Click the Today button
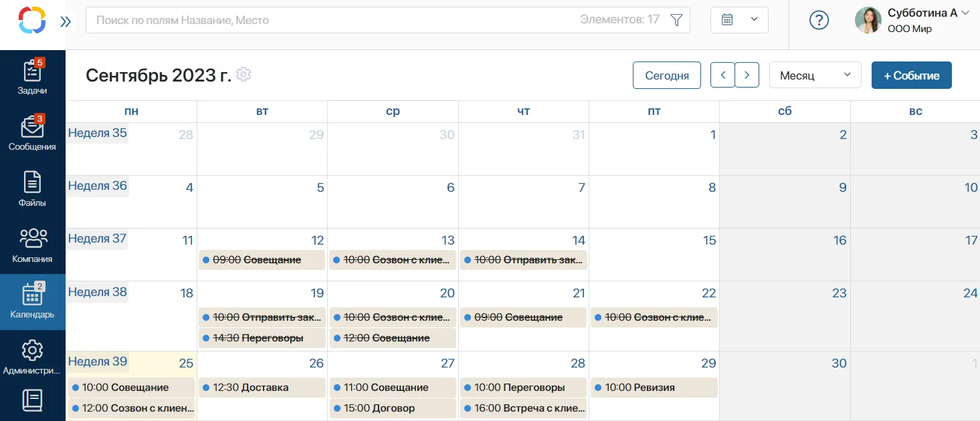980x421 pixels. [x=666, y=76]
